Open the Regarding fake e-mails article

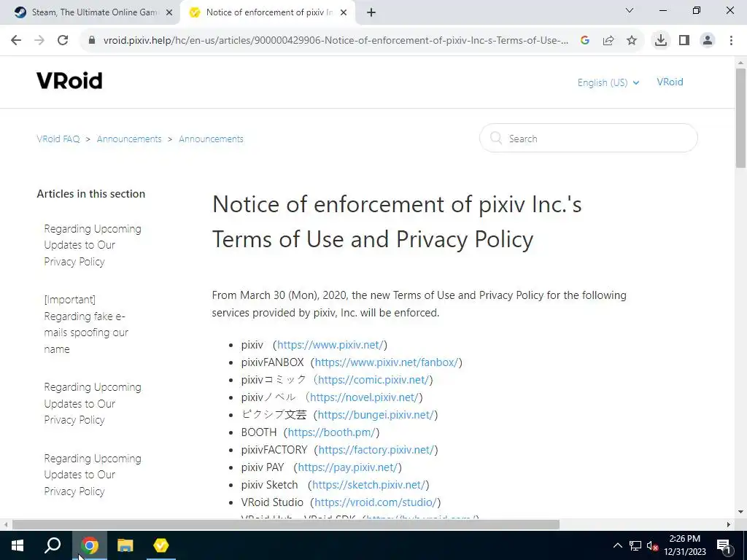86,324
